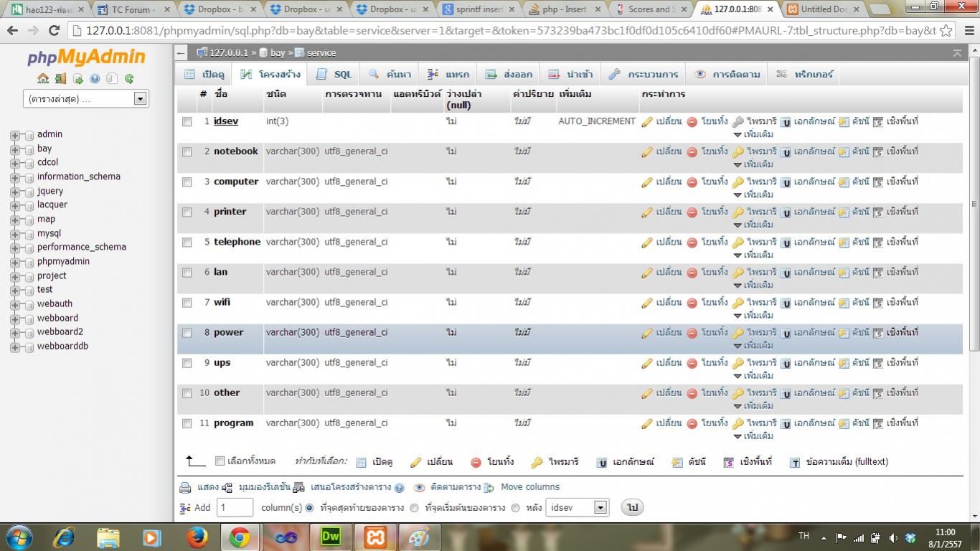Viewport: 980px width, 551px height.
Task: Open the Windows Start menu
Action: (x=19, y=537)
